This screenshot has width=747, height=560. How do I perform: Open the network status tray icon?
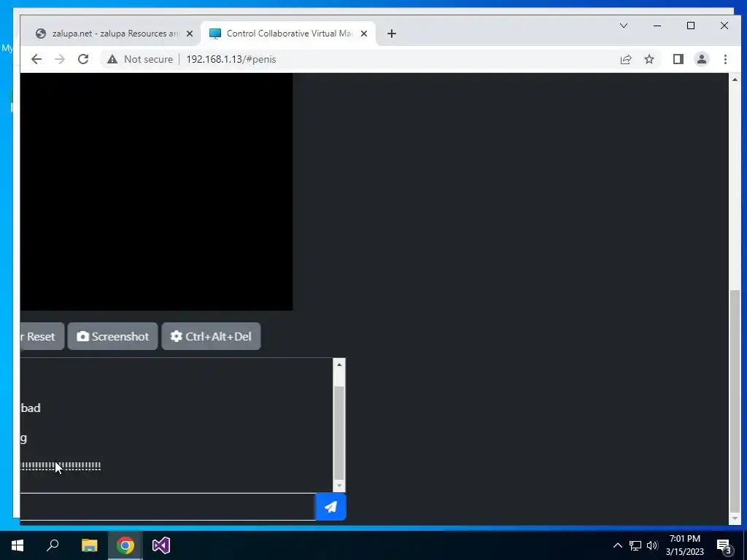[635, 545]
